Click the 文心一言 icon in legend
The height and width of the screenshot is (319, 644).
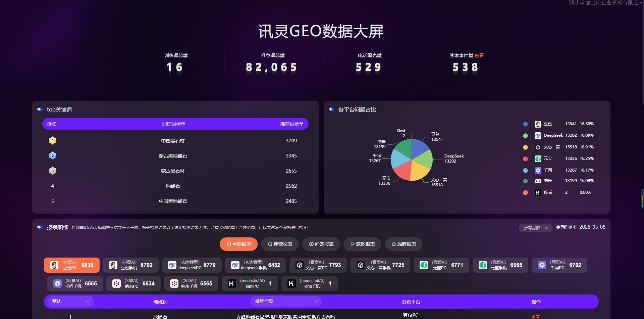[538, 147]
